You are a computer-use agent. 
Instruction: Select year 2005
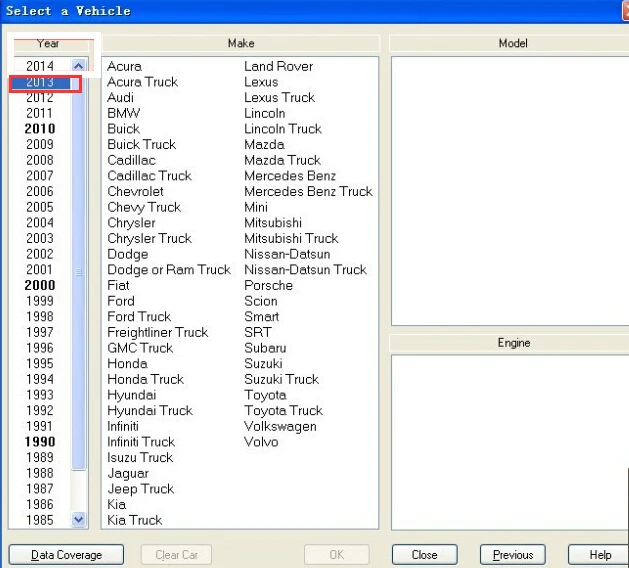40,207
